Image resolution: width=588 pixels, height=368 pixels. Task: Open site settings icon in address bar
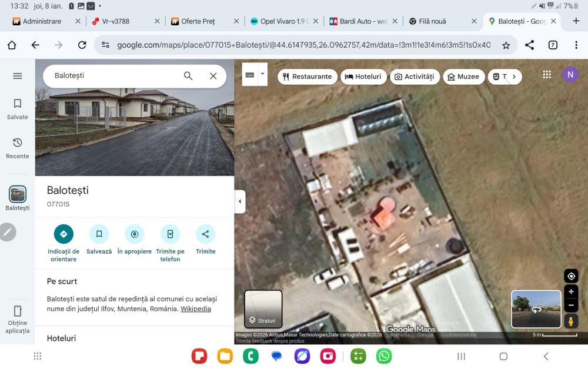[106, 45]
